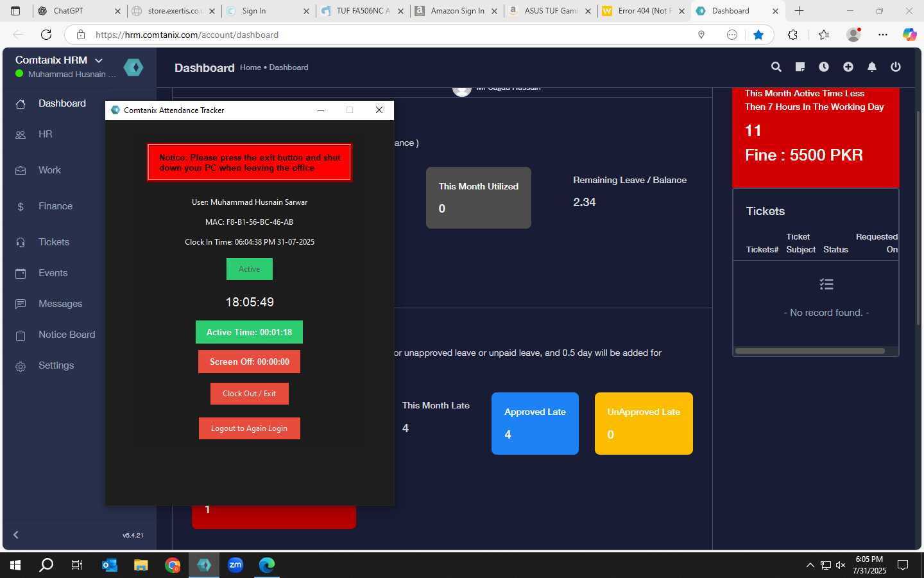Open Dashboard in the sidebar
The image size is (924, 578).
pyautogui.click(x=62, y=103)
